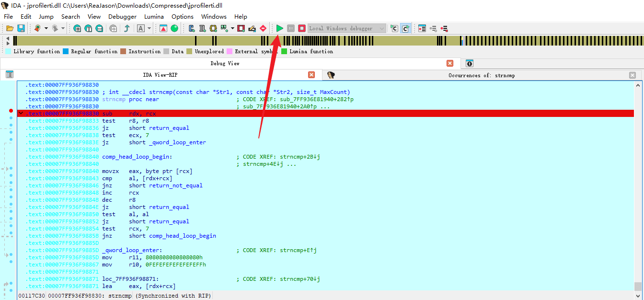644x300 pixels.
Task: Click navigation band down arrow
Action: [7, 44]
